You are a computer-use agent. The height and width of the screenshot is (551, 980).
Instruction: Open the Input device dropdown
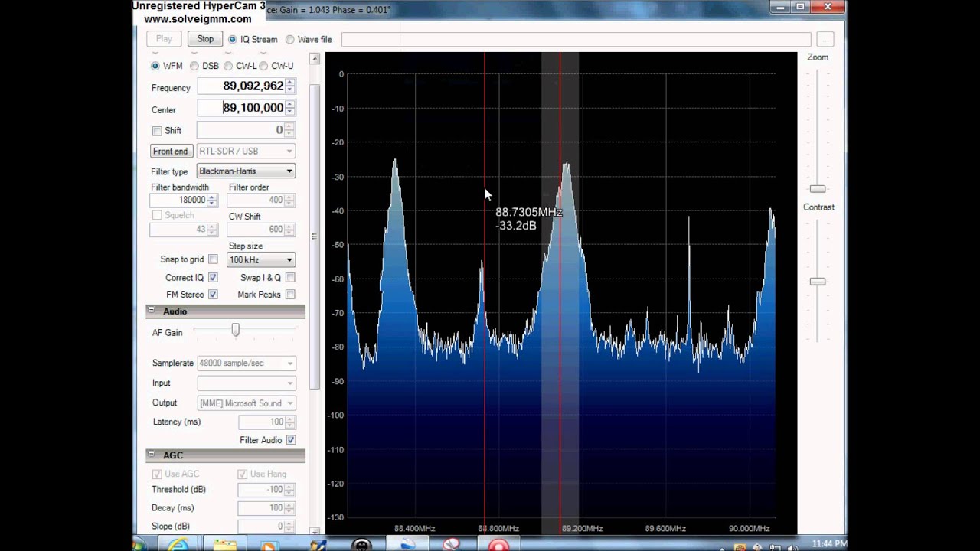coord(246,383)
